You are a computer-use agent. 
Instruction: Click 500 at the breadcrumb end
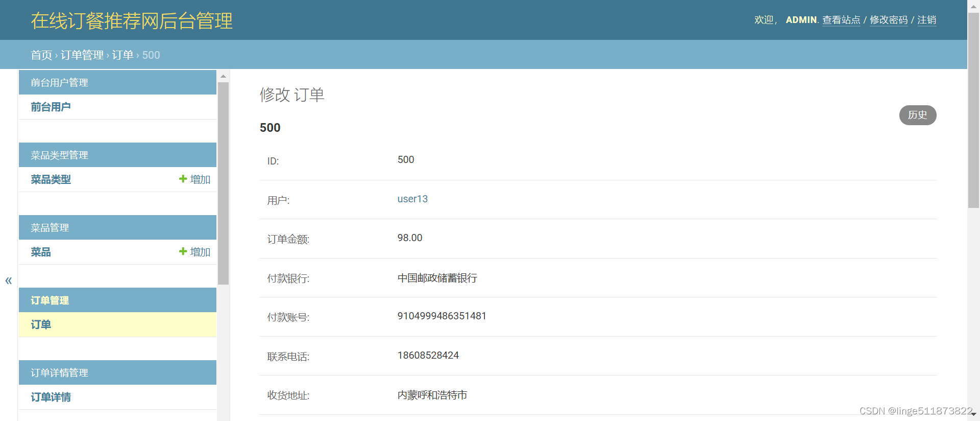point(151,55)
